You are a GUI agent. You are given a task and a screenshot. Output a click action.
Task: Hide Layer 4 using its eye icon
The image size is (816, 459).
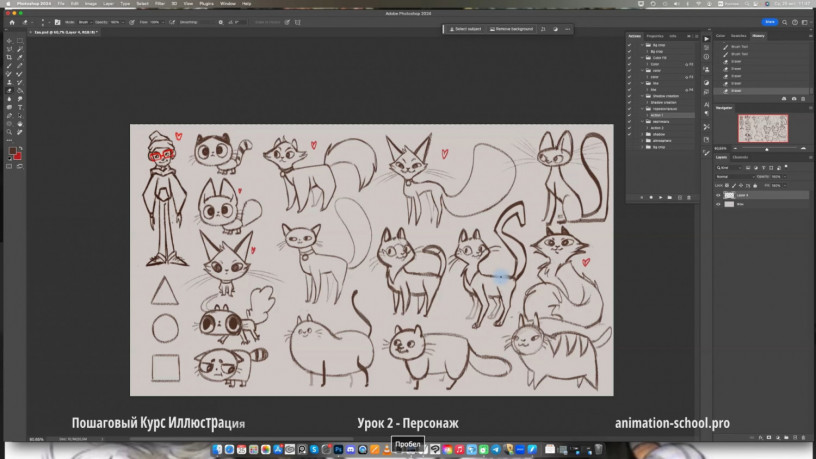pos(718,195)
